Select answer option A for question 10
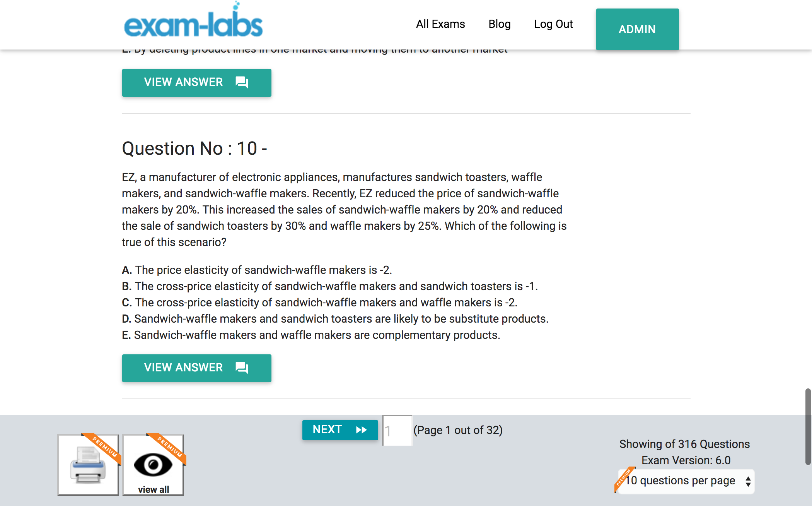Viewport: 812px width, 506px height. click(125, 269)
